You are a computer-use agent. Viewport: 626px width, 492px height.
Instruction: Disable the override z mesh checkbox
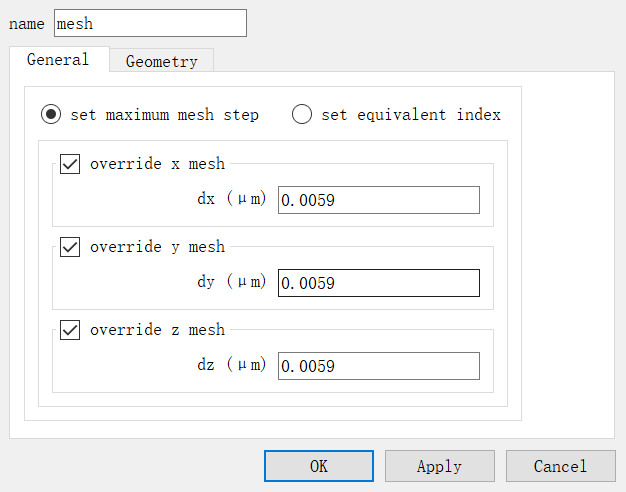point(70,330)
